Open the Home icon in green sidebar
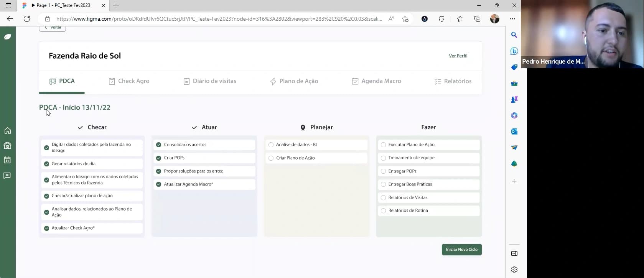644x278 pixels. 7,131
